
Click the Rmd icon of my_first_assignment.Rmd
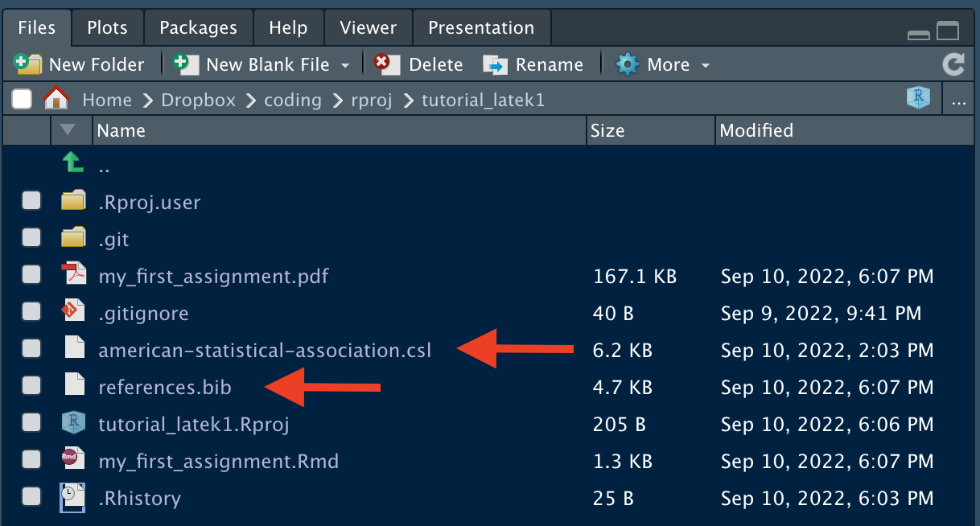pos(73,460)
